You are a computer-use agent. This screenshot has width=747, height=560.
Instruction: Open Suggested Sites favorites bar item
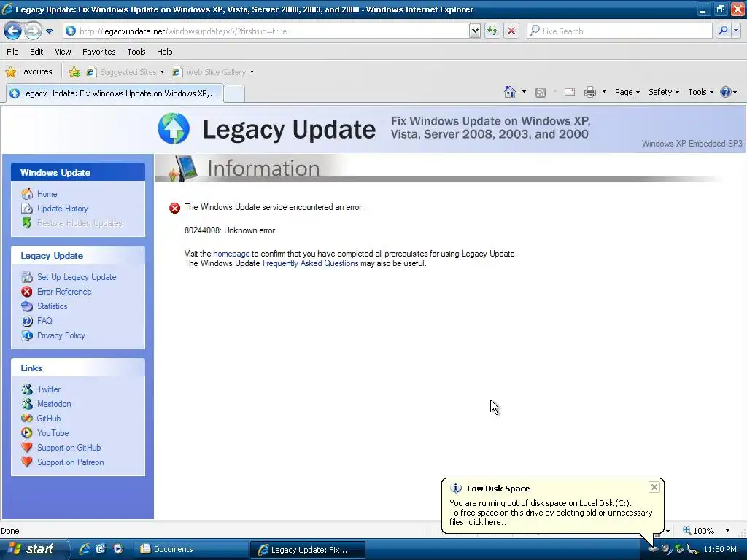pos(125,72)
